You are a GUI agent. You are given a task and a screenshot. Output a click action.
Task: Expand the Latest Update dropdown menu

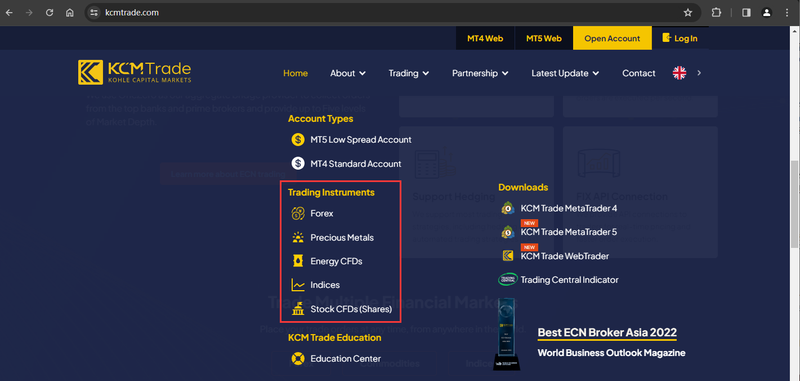tap(565, 73)
